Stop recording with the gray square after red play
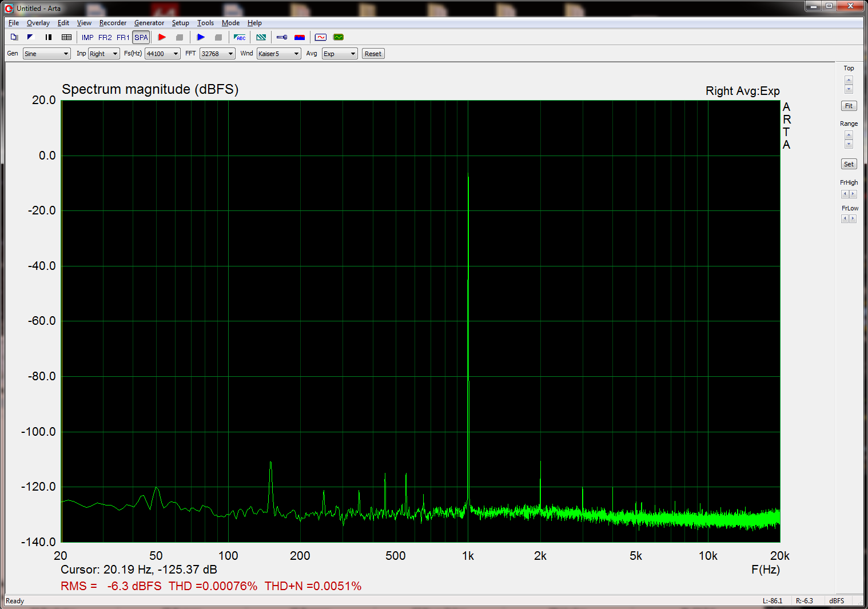 point(180,37)
